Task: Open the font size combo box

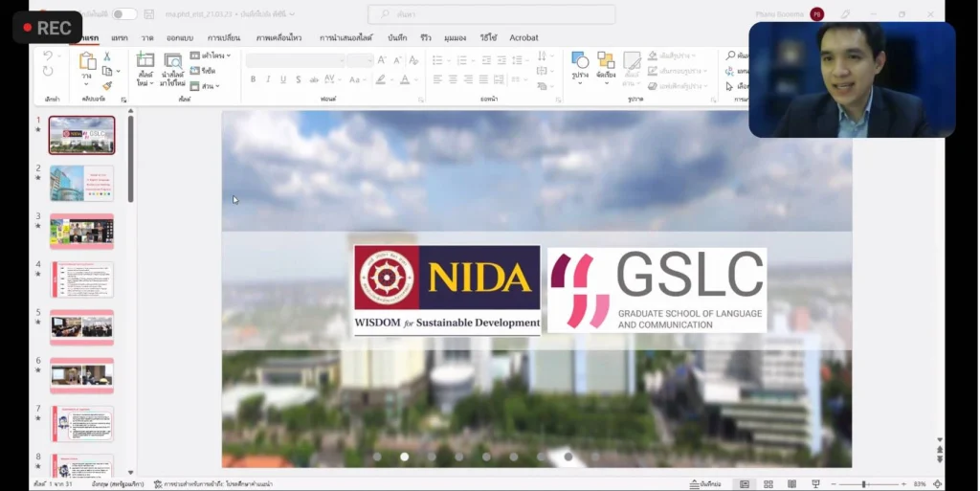Action: click(x=360, y=60)
